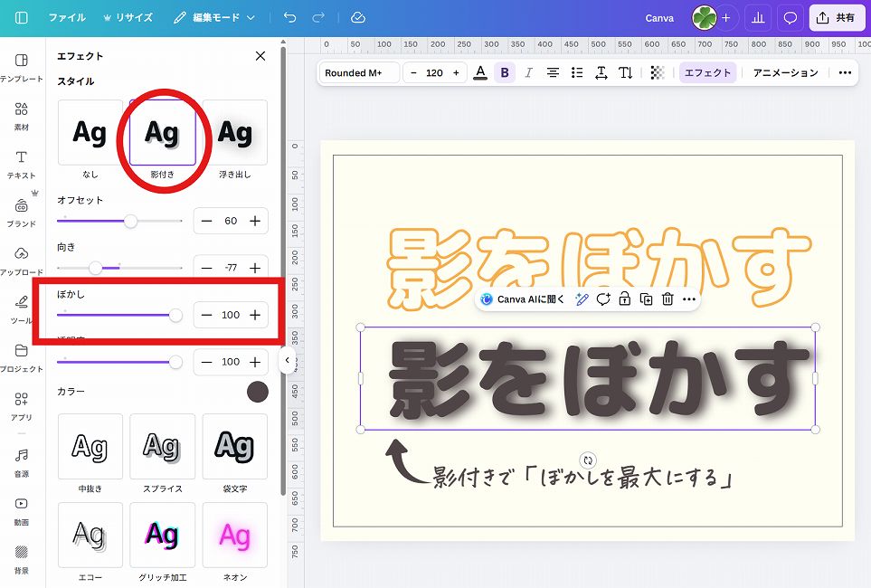
Task: Click the redo arrow icon
Action: 317,17
